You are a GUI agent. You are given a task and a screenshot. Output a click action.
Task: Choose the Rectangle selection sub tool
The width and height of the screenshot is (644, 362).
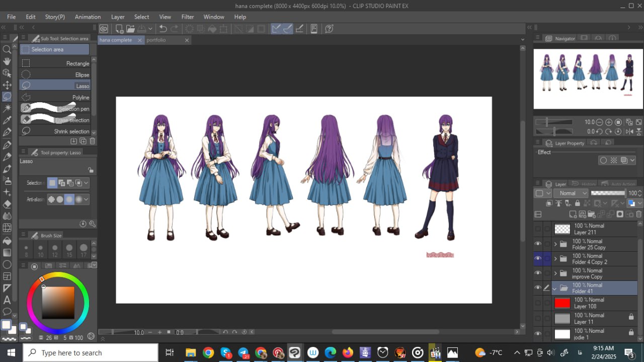[55, 63]
